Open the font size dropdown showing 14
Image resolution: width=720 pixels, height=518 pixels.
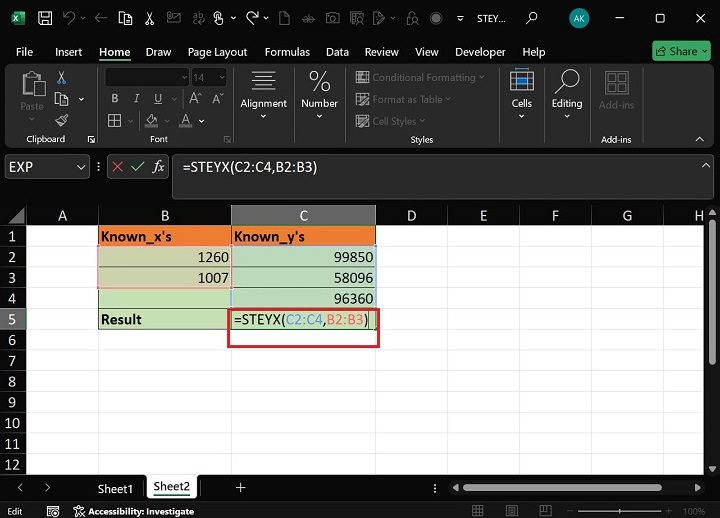coord(222,77)
